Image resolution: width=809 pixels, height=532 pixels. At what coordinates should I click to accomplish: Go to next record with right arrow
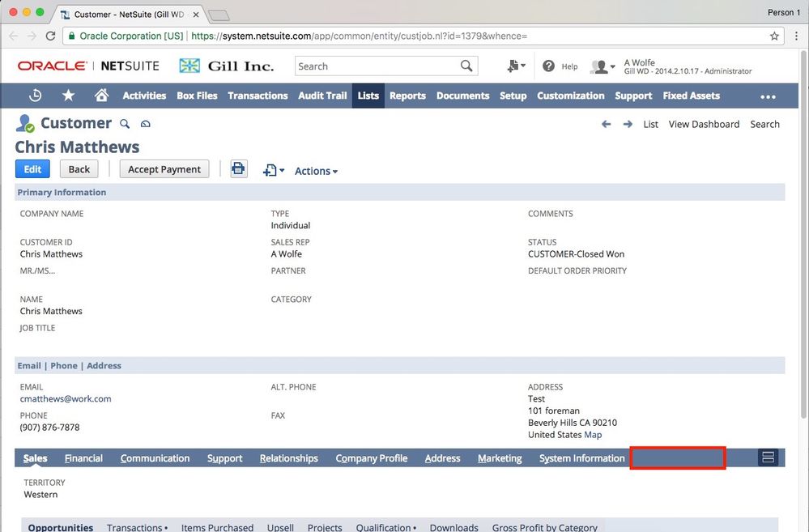[x=628, y=124]
